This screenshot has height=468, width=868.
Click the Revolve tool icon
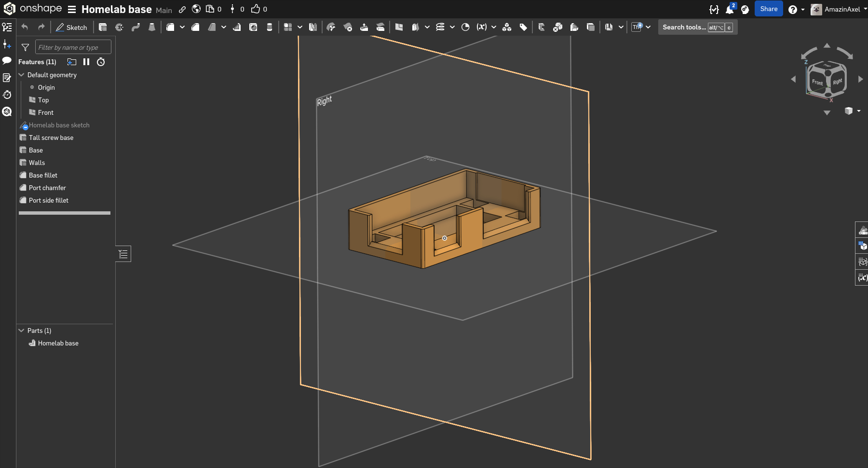point(119,28)
